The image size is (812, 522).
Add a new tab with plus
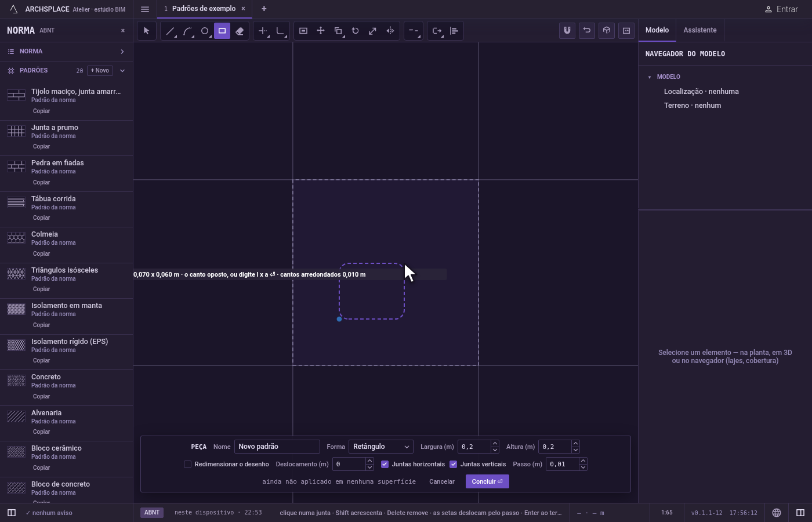tap(264, 9)
